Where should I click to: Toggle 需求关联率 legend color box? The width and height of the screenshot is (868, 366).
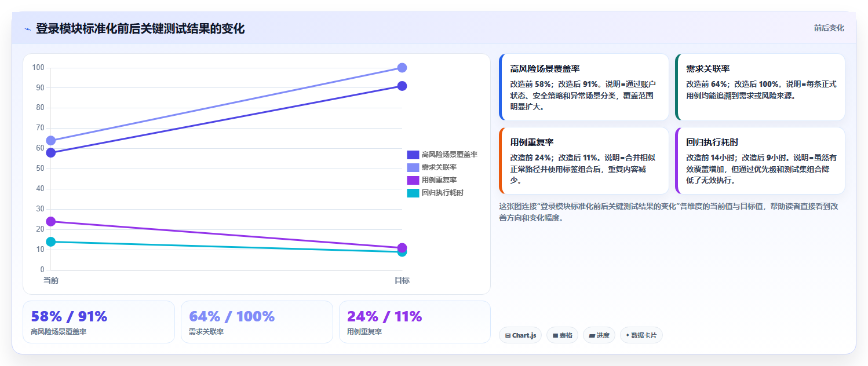(413, 167)
